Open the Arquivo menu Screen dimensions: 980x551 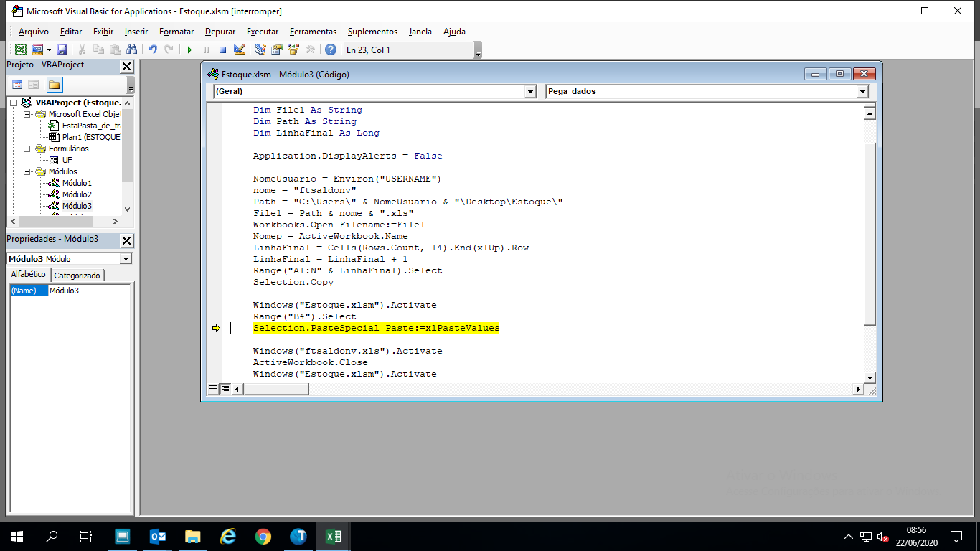(x=34, y=32)
